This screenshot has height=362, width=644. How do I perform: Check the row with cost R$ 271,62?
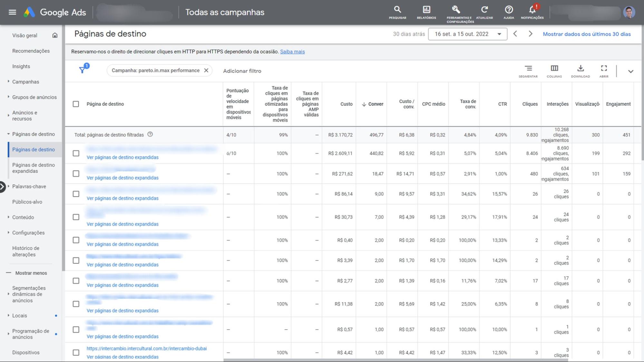point(76,174)
